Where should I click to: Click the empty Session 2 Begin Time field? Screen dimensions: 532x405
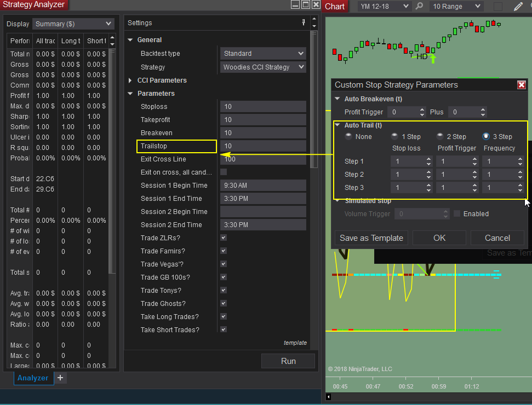[263, 211]
